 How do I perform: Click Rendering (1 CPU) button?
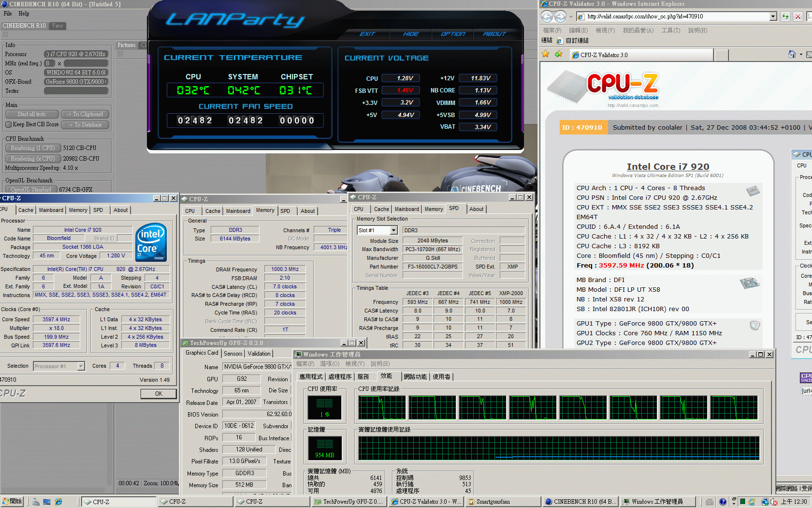point(33,148)
